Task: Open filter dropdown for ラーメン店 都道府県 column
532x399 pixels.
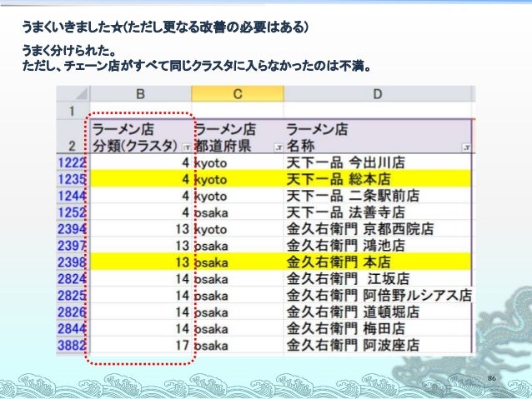Action: [x=279, y=147]
